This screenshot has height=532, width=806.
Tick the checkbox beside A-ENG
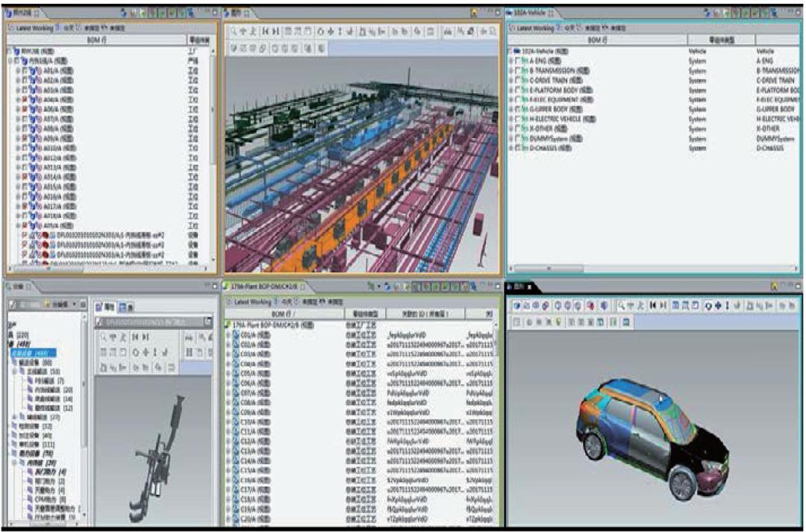(x=519, y=60)
